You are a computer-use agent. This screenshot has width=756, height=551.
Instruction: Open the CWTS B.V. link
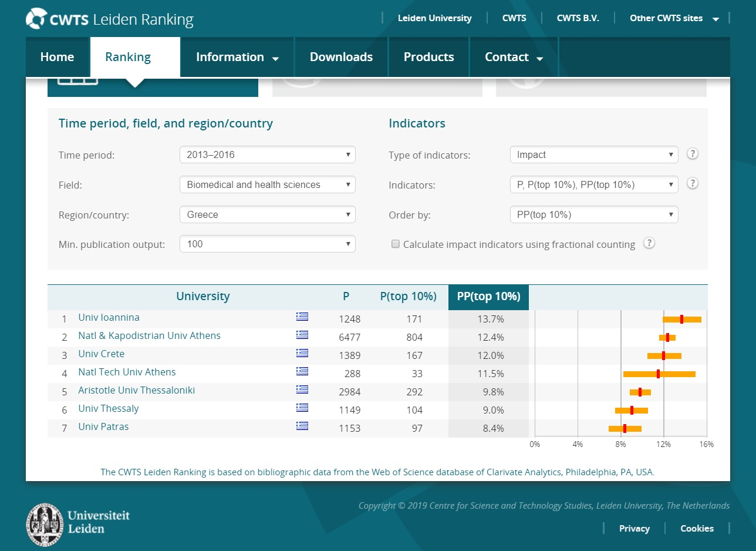pyautogui.click(x=578, y=18)
